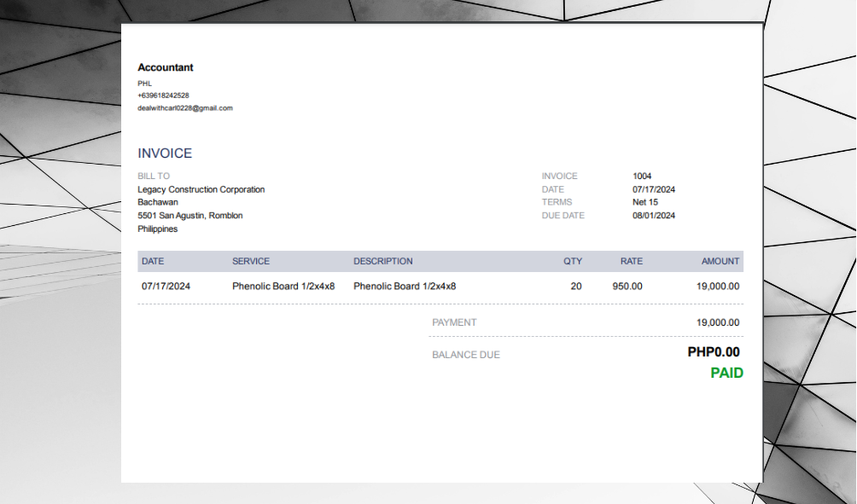Image resolution: width=857 pixels, height=504 pixels.
Task: Click the Accountant company name heading
Action: click(165, 67)
